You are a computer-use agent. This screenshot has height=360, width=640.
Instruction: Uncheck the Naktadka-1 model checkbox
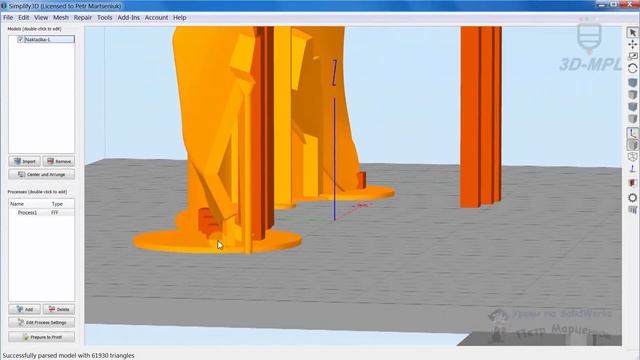tap(20, 39)
